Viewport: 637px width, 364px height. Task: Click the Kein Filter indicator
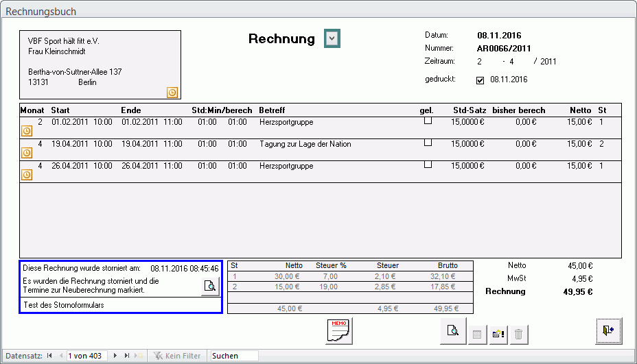point(178,356)
